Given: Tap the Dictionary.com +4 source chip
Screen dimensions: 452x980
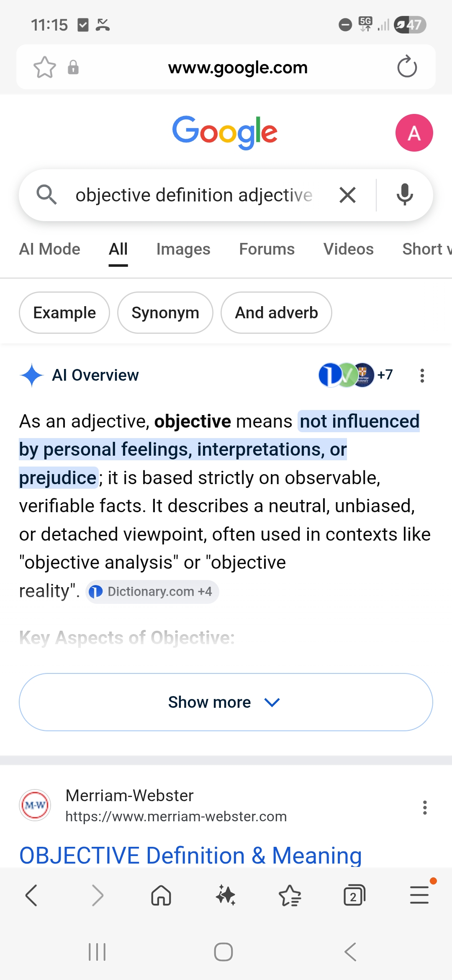Looking at the screenshot, I should tap(152, 592).
